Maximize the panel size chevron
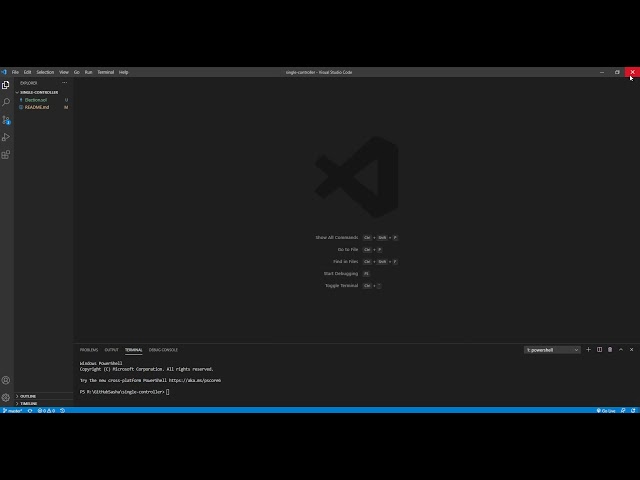The width and height of the screenshot is (640, 480). (621, 350)
